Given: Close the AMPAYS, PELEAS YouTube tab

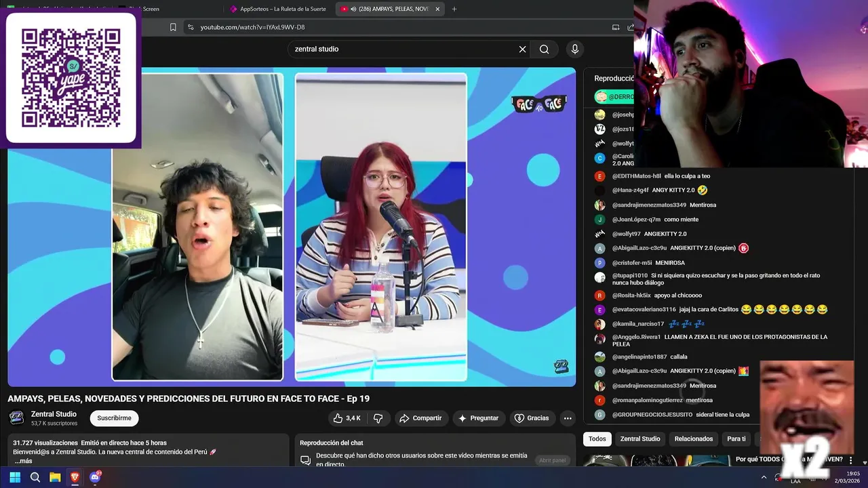Looking at the screenshot, I should click(x=437, y=9).
